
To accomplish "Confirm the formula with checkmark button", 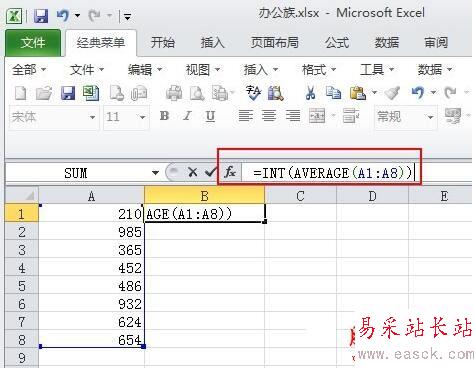I will pos(211,172).
